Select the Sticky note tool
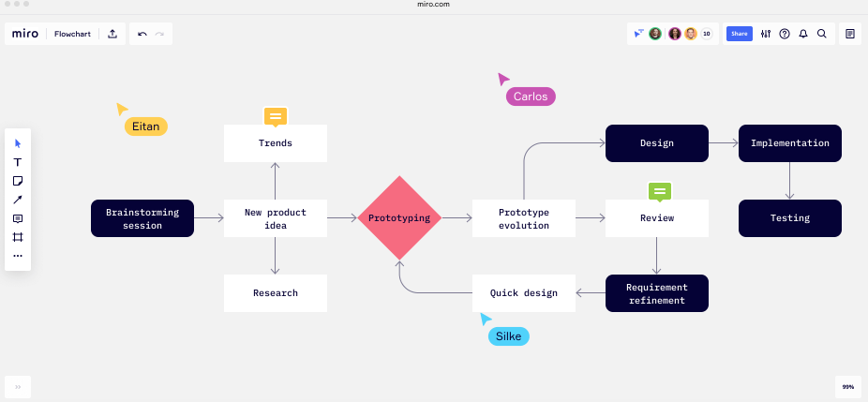 (x=18, y=181)
